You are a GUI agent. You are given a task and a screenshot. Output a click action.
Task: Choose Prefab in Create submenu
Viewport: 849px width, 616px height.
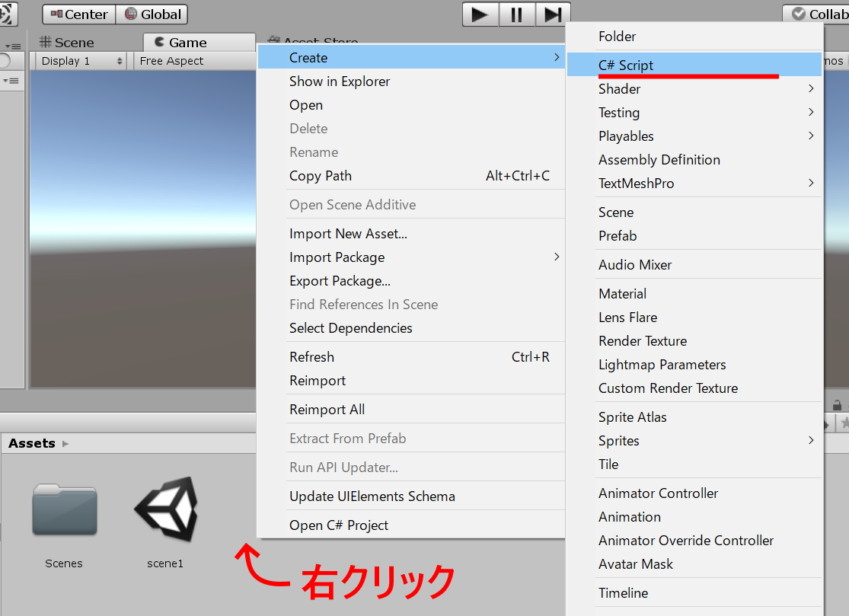694,236
